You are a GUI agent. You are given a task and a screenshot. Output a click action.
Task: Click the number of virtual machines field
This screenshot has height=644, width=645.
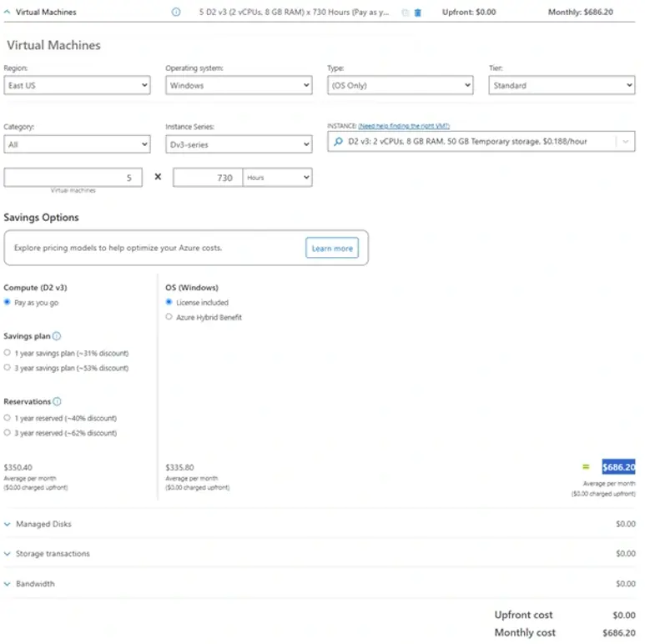(73, 177)
